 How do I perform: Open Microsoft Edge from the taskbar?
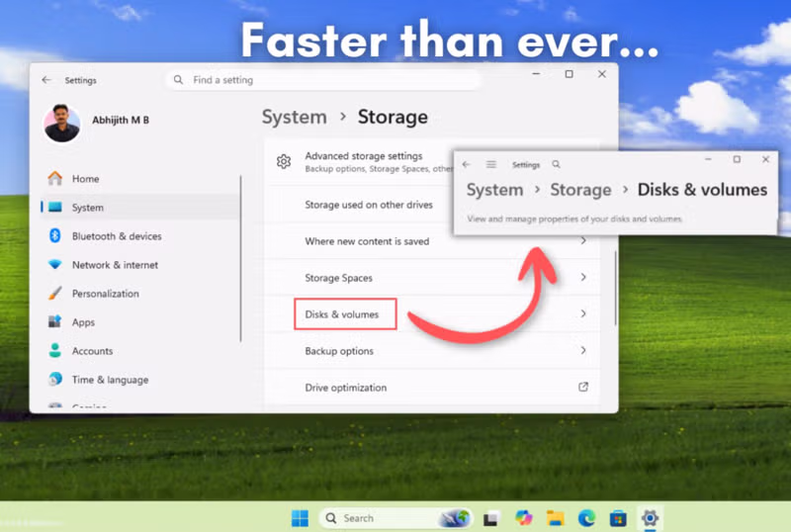point(586,517)
